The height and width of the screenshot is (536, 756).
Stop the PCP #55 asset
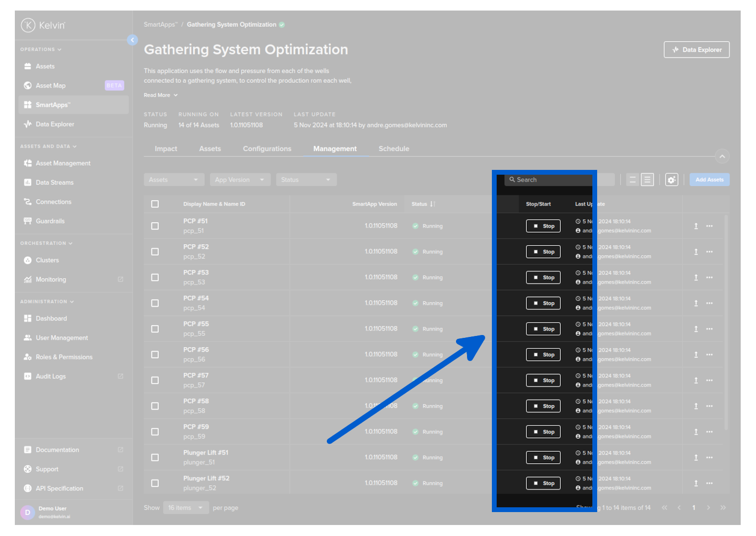pyautogui.click(x=543, y=329)
